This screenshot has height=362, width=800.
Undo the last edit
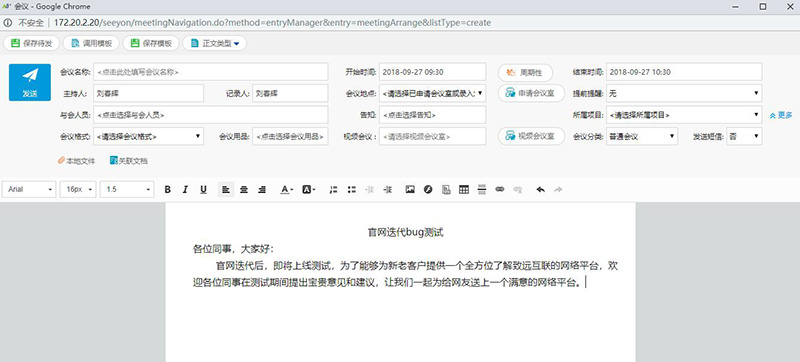(540, 190)
